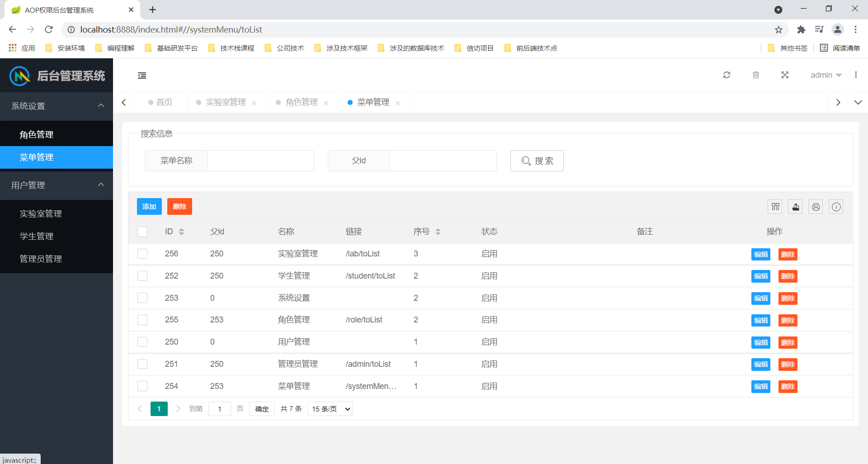The height and width of the screenshot is (464, 868).
Task: Delete the 用户管理 row
Action: tap(788, 342)
